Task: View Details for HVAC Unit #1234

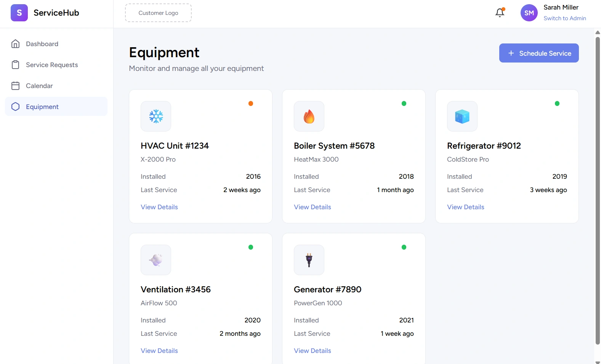Action: tap(159, 207)
